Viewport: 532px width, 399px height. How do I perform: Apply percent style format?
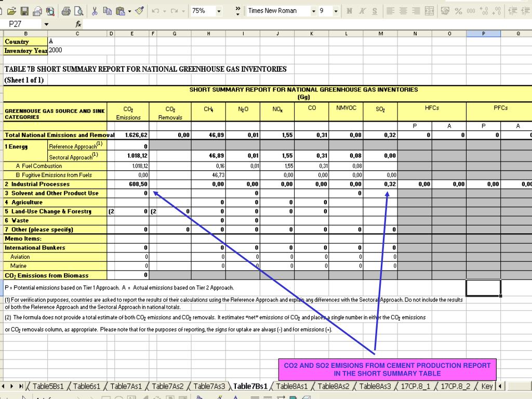pyautogui.click(x=458, y=11)
